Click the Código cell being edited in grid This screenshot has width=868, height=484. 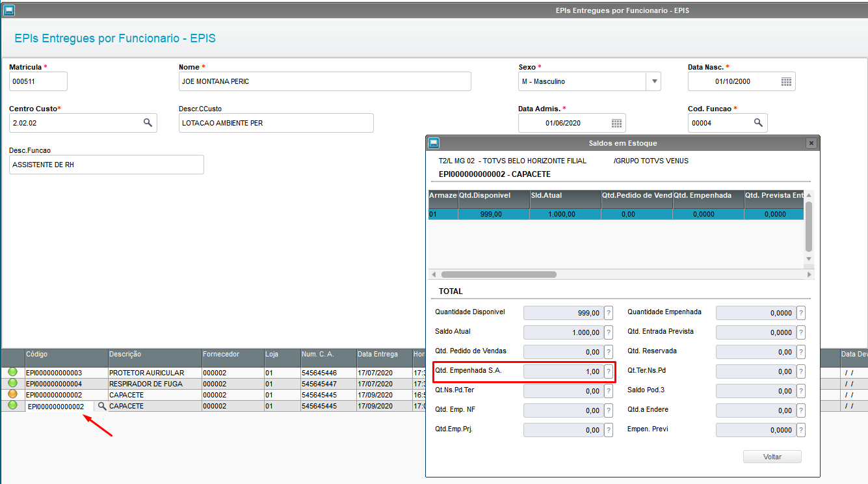(60, 406)
